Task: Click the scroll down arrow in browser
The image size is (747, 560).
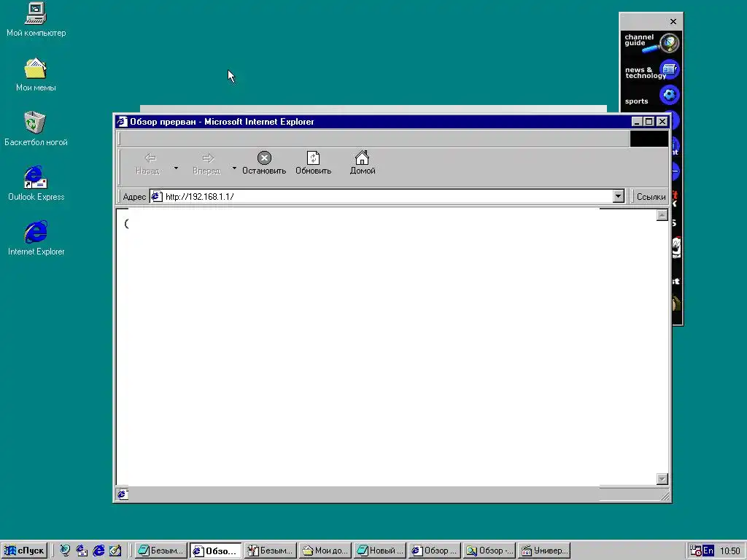Action: (662, 479)
